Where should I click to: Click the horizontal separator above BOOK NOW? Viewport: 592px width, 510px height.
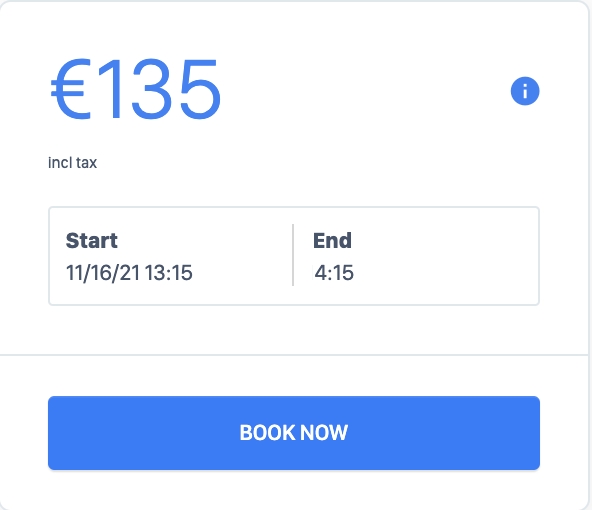[294, 355]
